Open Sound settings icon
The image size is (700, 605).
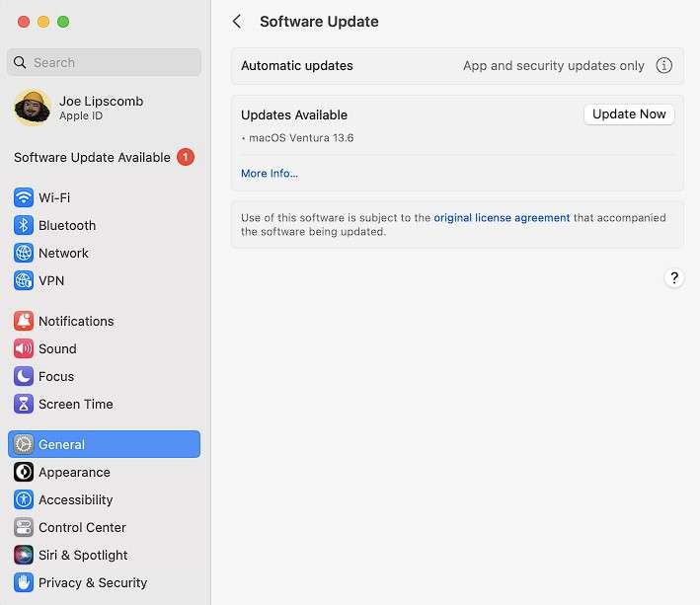(x=24, y=348)
